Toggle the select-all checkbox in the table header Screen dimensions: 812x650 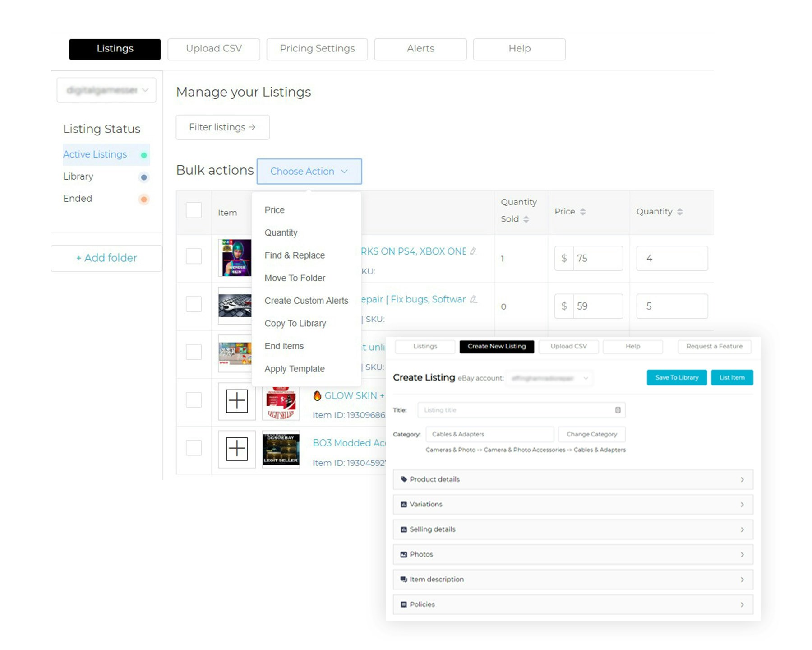(x=194, y=210)
